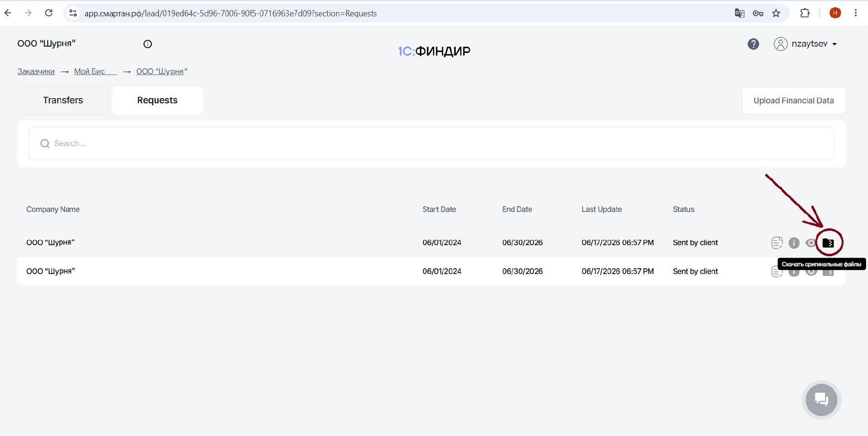Switch to the Transfers tab

63,100
